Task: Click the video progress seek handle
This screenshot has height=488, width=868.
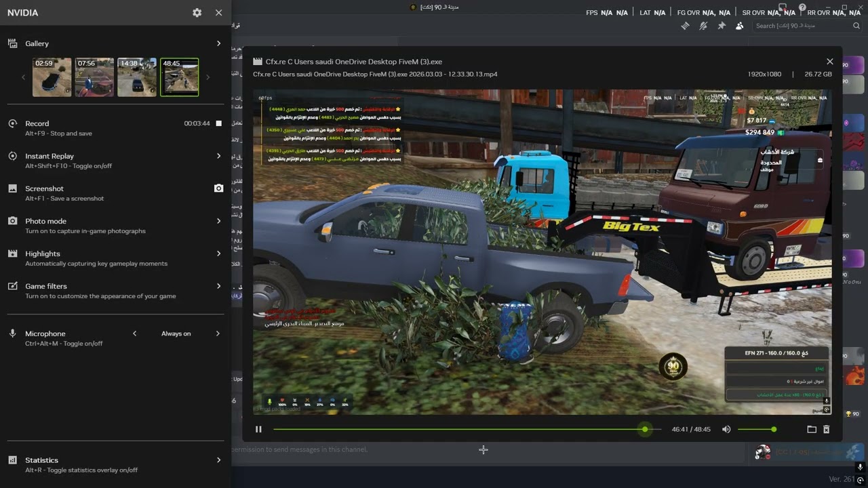Action: pos(645,429)
